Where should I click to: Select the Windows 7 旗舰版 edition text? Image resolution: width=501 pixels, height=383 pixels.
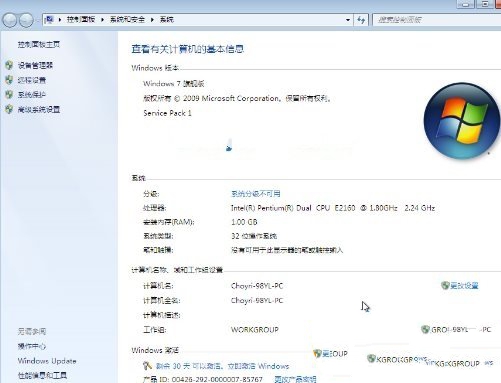pos(174,84)
